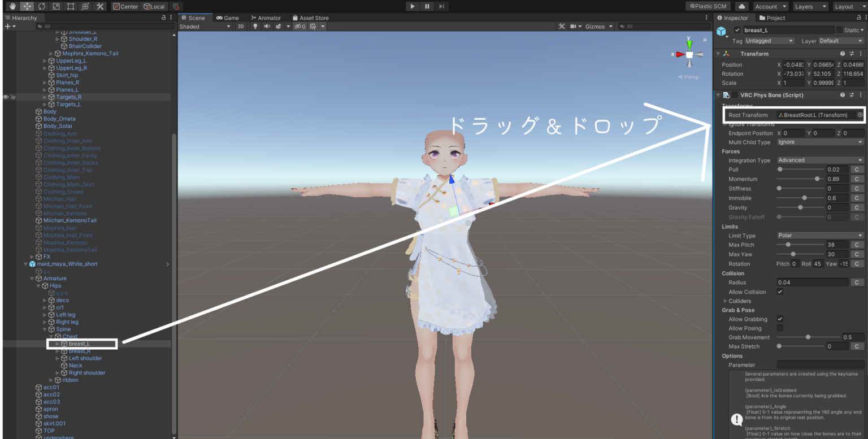Enable the Static checkbox for breast_L
The image size is (868, 439).
click(840, 30)
